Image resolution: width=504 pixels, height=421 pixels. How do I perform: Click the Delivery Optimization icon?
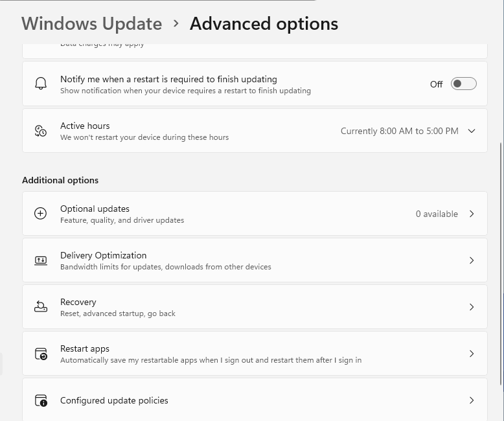(41, 260)
